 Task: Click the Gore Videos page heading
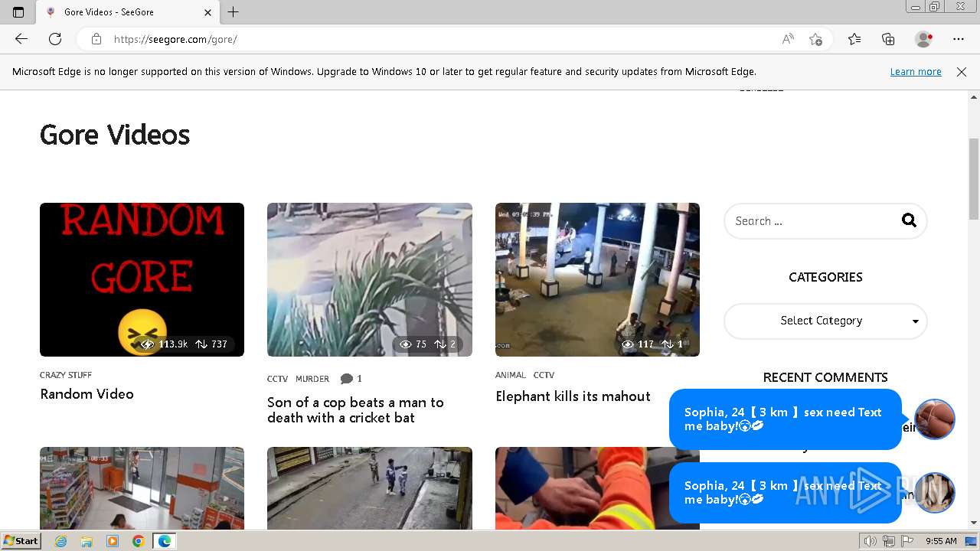[x=115, y=135]
